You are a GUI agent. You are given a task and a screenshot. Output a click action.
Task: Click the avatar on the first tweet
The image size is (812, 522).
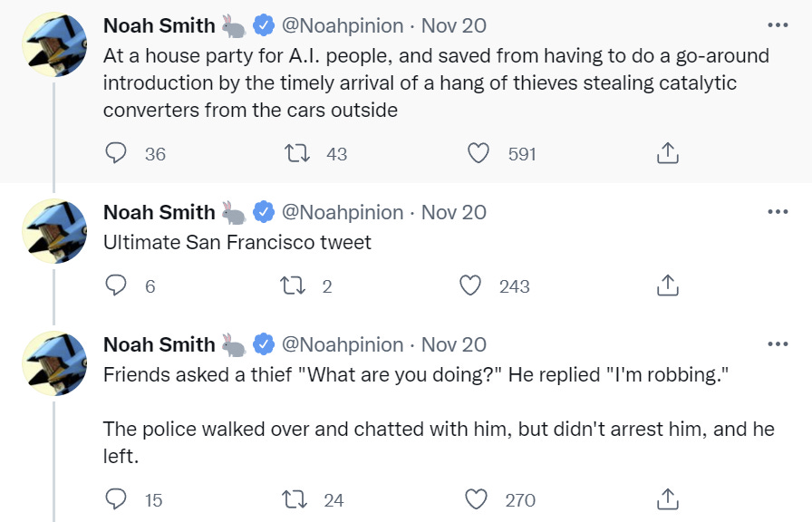click(x=54, y=44)
